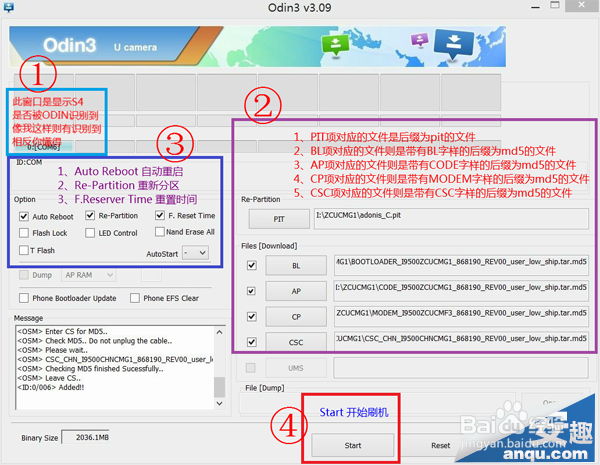Viewport: 600px width, 465px height.
Task: Click the AP CODE file path field
Action: [x=461, y=291]
